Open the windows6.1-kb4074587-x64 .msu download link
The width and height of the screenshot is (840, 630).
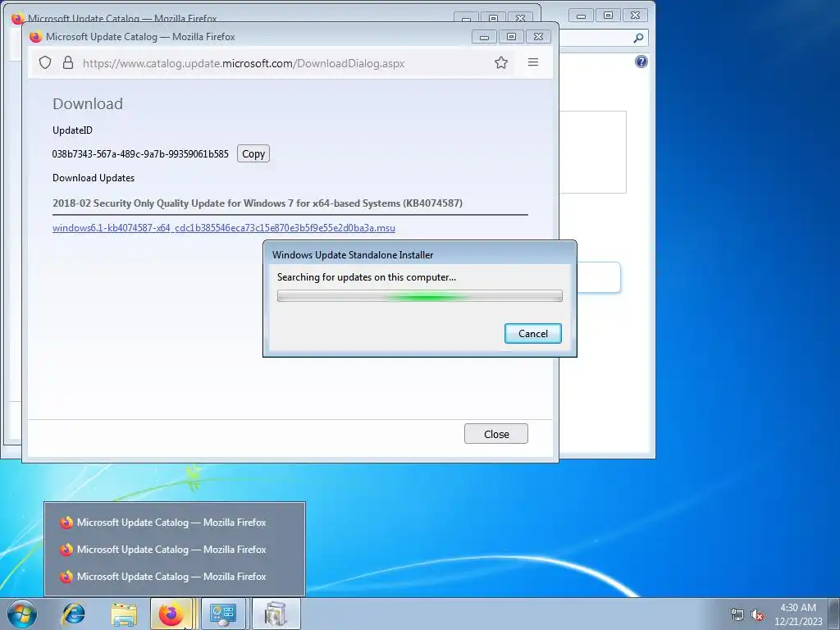224,228
